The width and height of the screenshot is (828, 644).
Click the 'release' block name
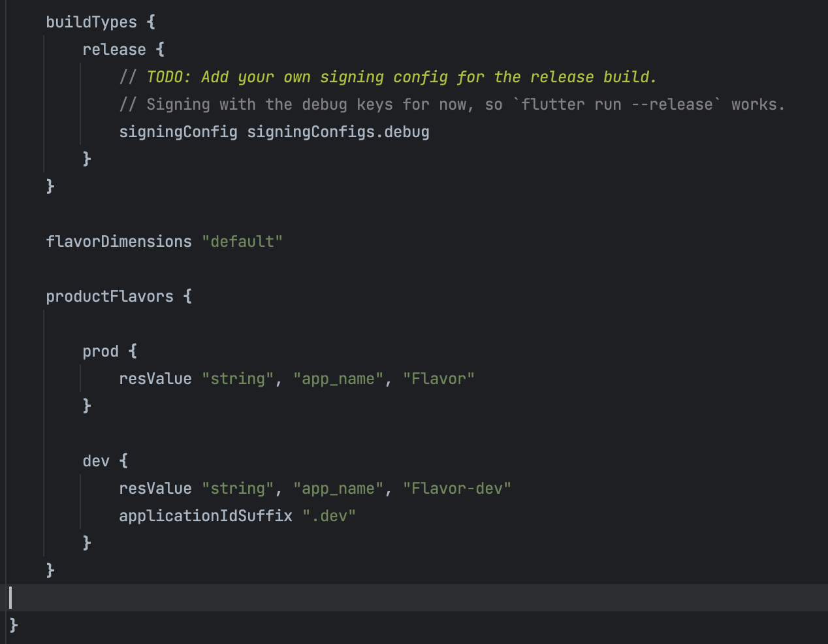(114, 50)
